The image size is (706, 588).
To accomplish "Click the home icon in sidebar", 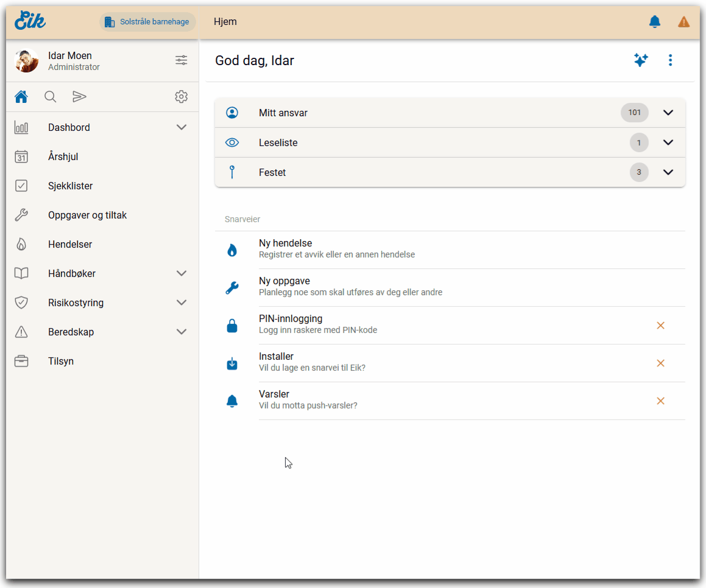I will [21, 97].
